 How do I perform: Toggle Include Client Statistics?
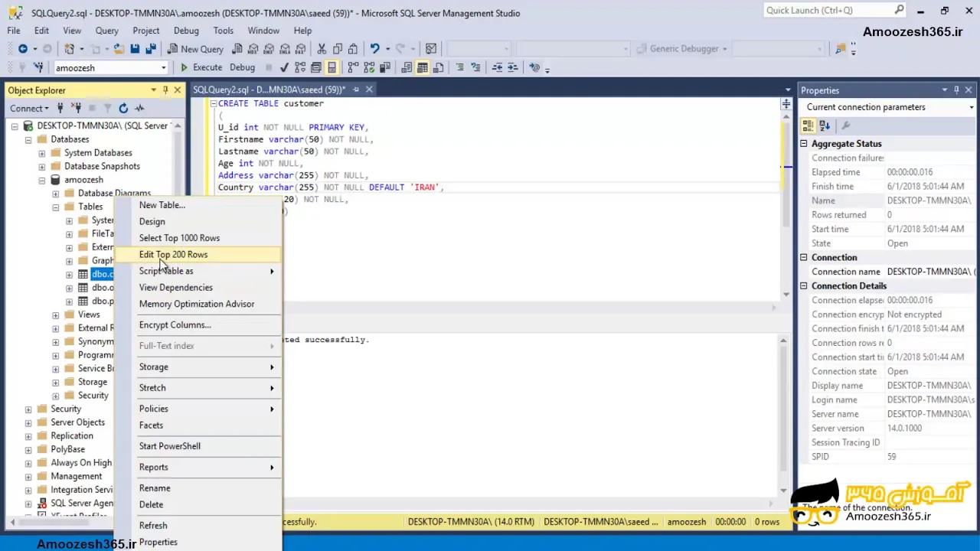click(384, 67)
